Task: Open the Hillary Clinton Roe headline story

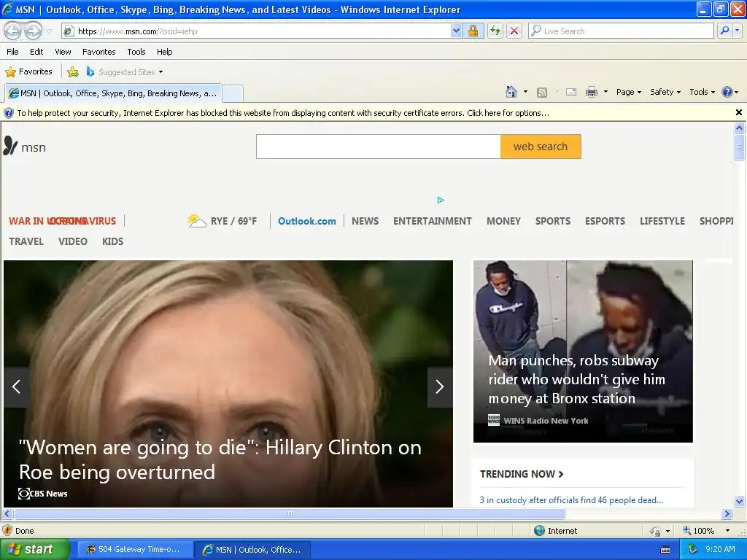Action: pos(220,459)
